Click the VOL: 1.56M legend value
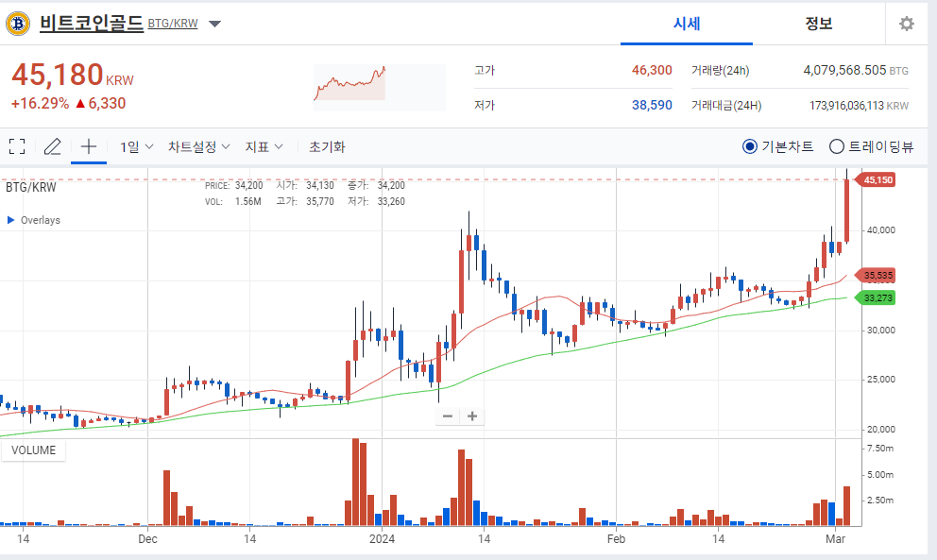 (x=233, y=202)
